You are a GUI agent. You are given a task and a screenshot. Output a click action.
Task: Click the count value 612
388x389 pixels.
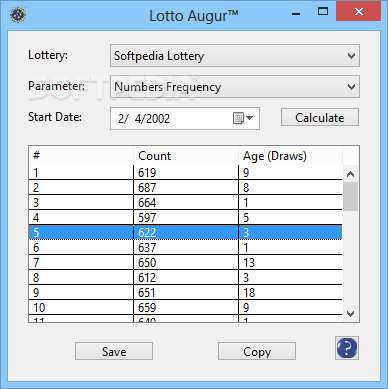tap(147, 278)
